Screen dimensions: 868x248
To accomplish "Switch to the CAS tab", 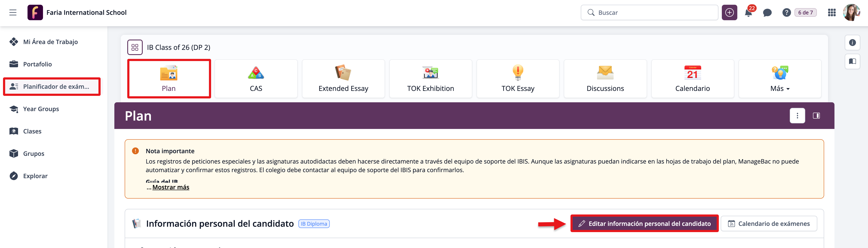I will point(256,79).
